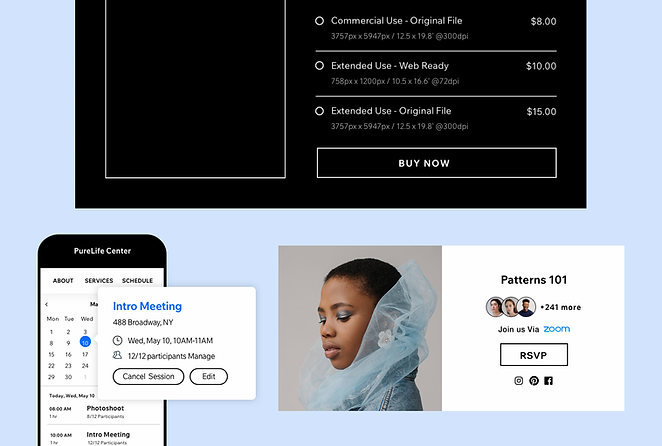This screenshot has height=446, width=662.
Task: Go to previous month with calendar back arrow
Action: [x=46, y=304]
